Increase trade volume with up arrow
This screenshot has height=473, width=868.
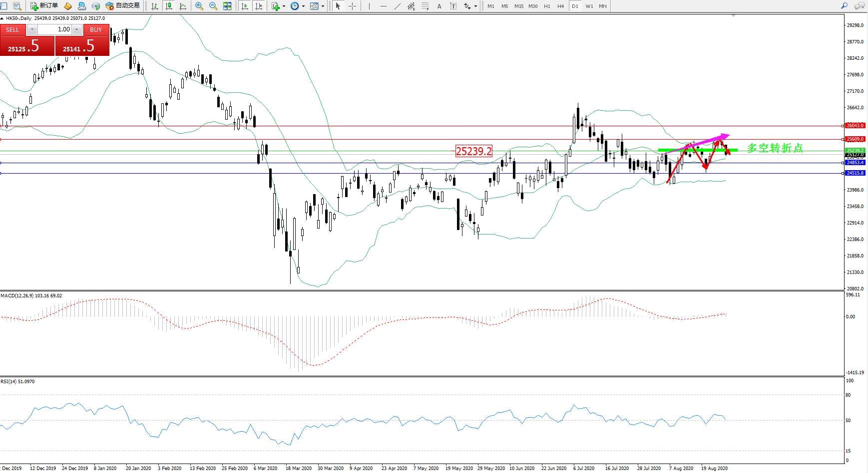[x=76, y=29]
